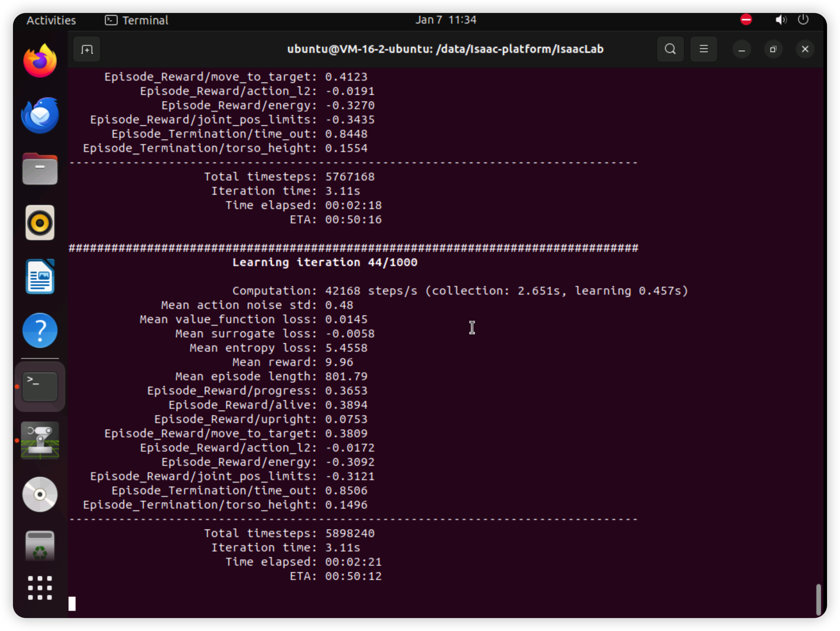
Task: Click the Activities overview button
Action: click(51, 20)
